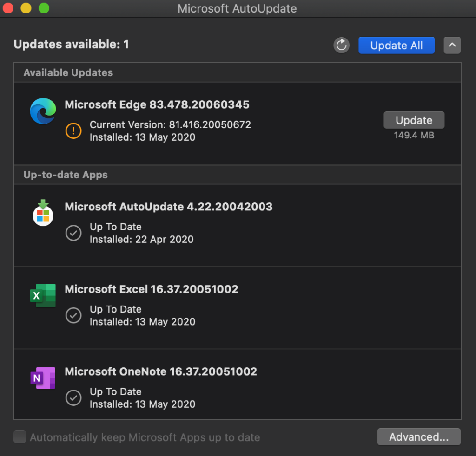Click the Updates available: 1 heading

71,45
